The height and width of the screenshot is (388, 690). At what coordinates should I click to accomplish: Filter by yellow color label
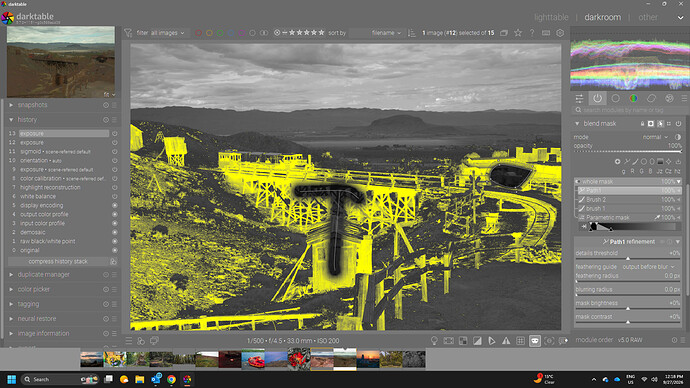(x=209, y=33)
